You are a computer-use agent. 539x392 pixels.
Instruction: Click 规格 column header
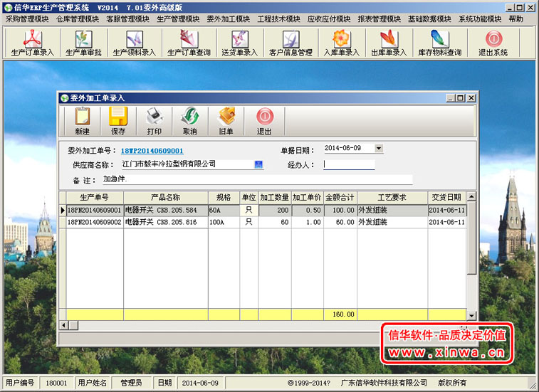224,197
